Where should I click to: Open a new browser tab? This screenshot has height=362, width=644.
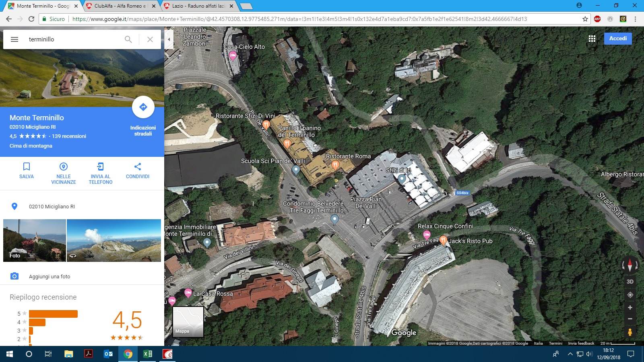[x=246, y=6]
